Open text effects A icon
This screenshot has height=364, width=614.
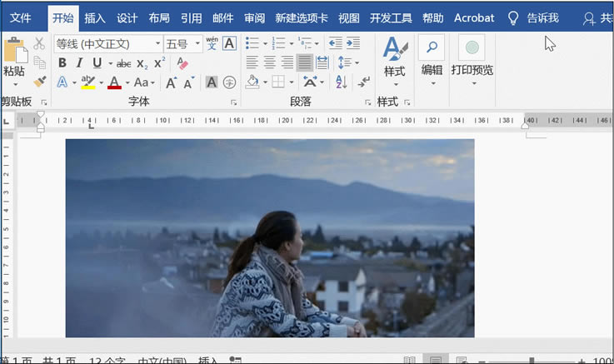tap(62, 82)
